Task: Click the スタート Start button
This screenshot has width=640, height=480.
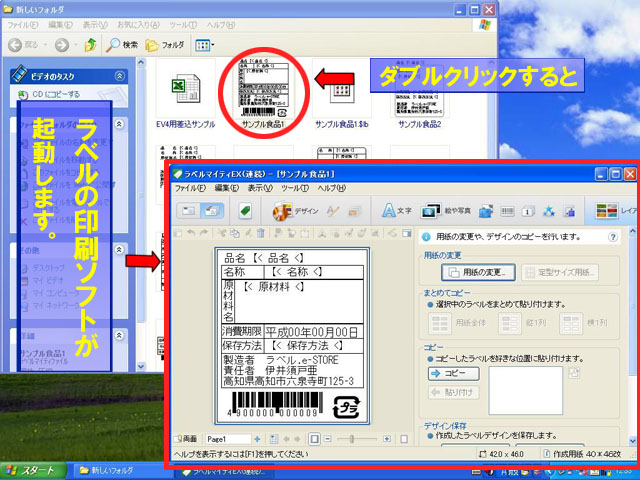Action: point(33,471)
